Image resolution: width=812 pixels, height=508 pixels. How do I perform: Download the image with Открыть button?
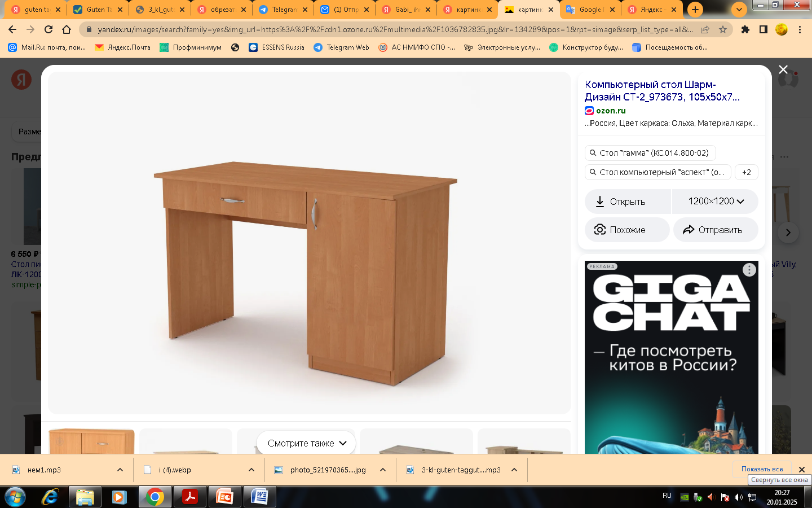pyautogui.click(x=628, y=202)
